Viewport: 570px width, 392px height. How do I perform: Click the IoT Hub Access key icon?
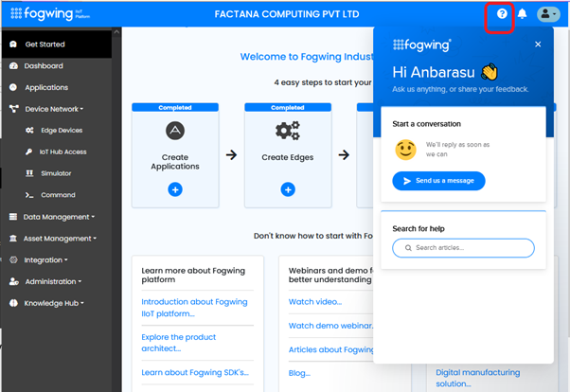pyautogui.click(x=28, y=151)
